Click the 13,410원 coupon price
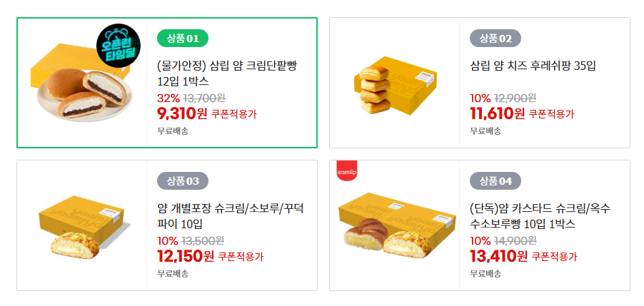This screenshot has height=306, width=644. (x=497, y=255)
